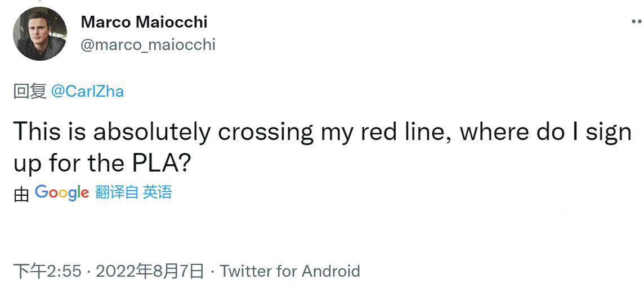Click the 下午2:55 timestamp
The image size is (644, 293).
(47, 272)
